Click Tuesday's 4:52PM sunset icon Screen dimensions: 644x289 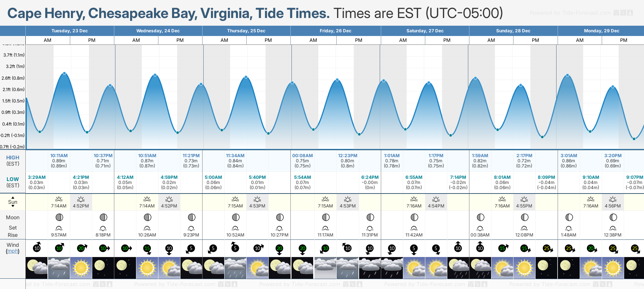pos(81,199)
